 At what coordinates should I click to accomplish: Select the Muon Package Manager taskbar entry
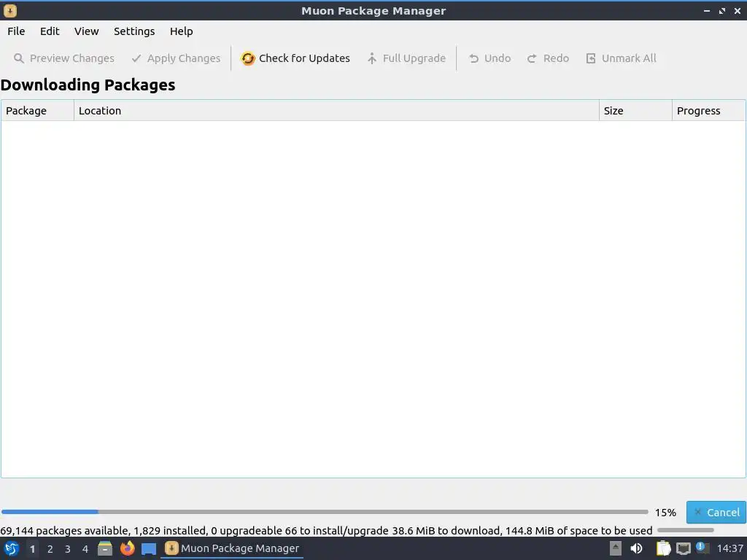(232, 548)
